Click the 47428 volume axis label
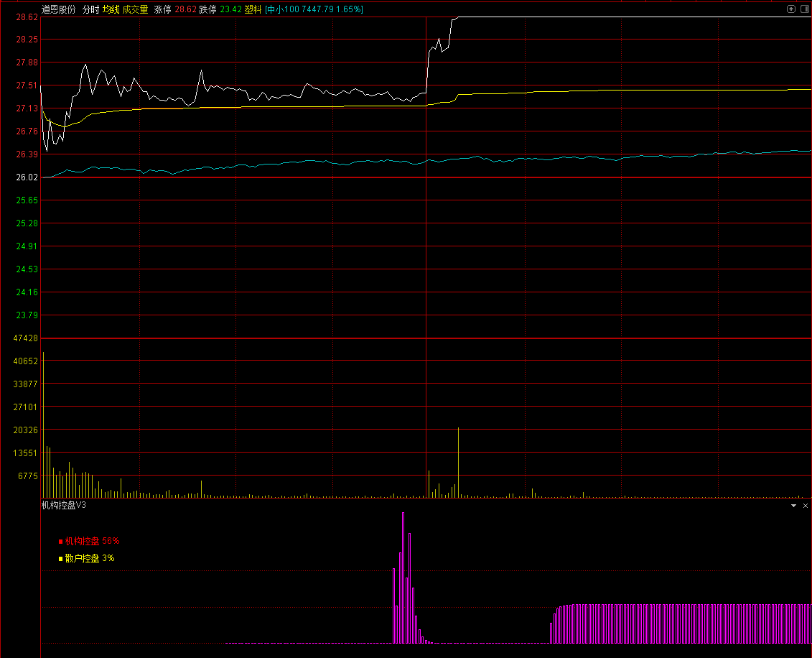 tap(25, 338)
